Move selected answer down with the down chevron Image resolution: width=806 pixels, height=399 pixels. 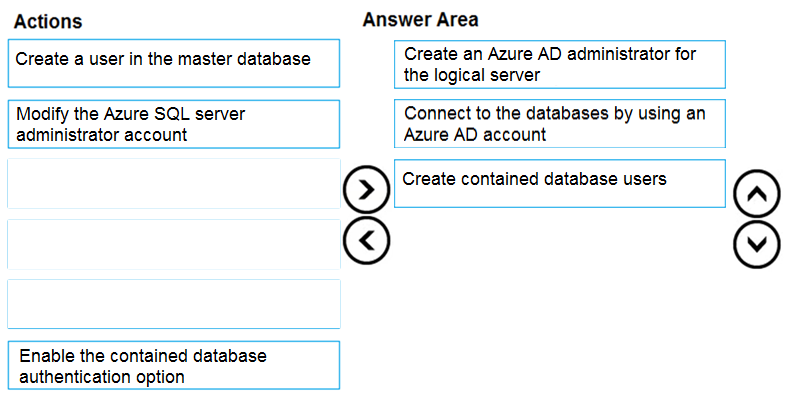757,244
